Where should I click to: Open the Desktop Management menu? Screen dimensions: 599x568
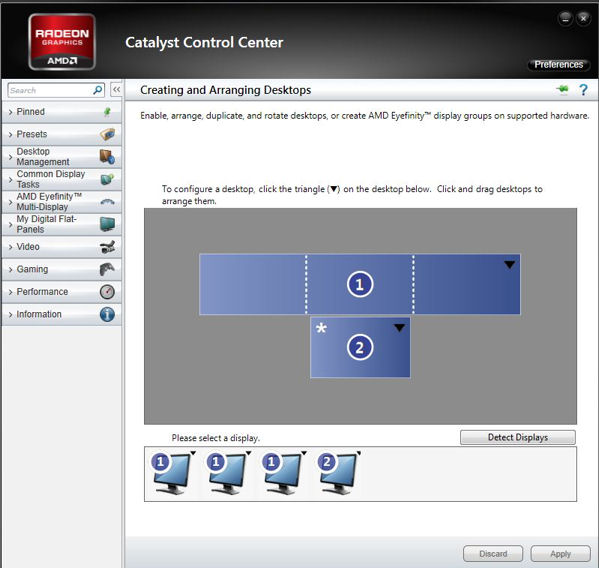(x=62, y=157)
